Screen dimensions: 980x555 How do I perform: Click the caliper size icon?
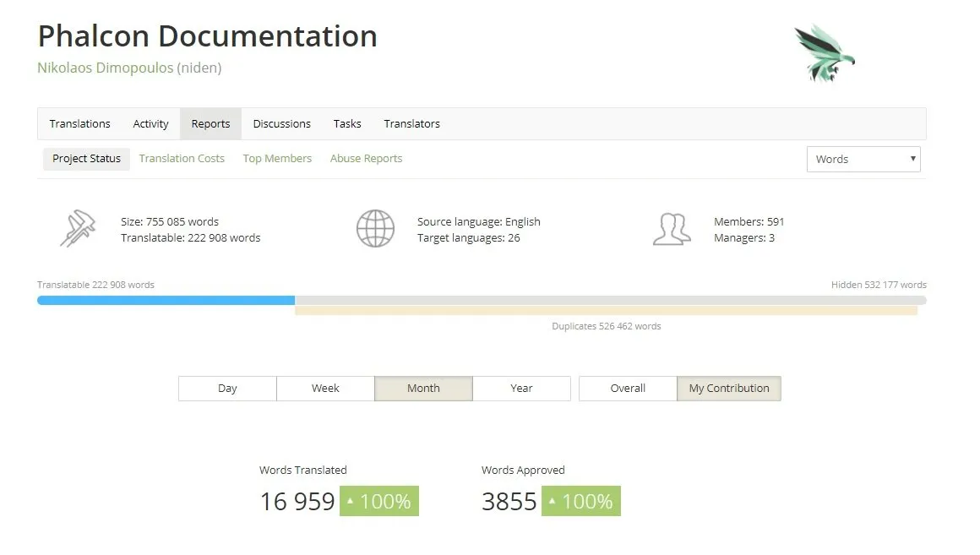(x=78, y=229)
